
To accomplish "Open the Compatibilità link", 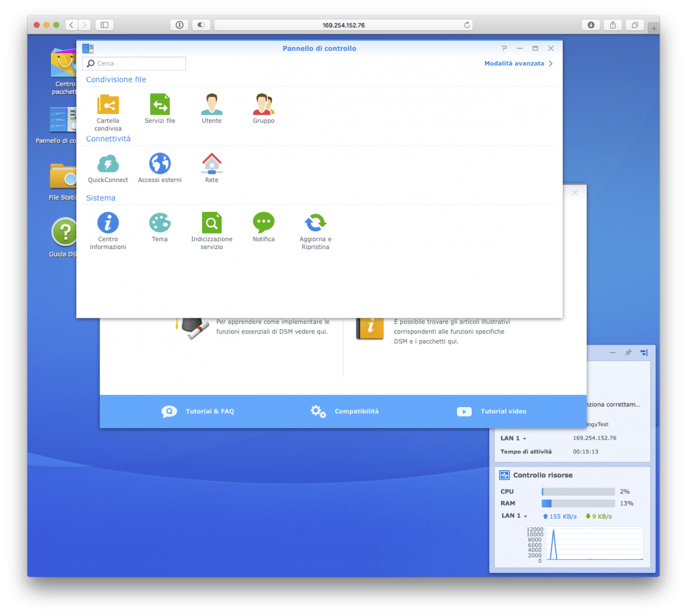I will (345, 412).
